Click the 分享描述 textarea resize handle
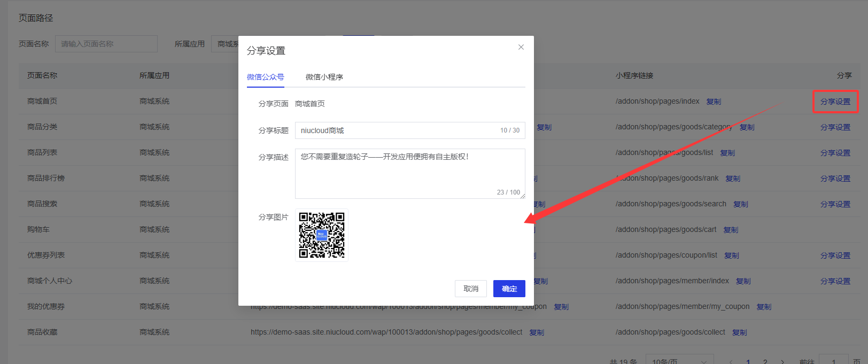Image resolution: width=868 pixels, height=364 pixels. click(522, 196)
